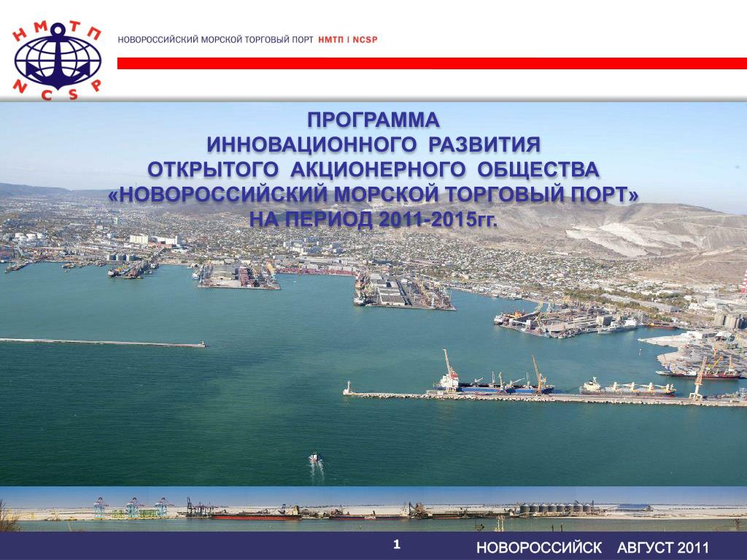This screenshot has width=747, height=560.
Task: Click the slide number "1" in the footer
Action: pos(397,544)
